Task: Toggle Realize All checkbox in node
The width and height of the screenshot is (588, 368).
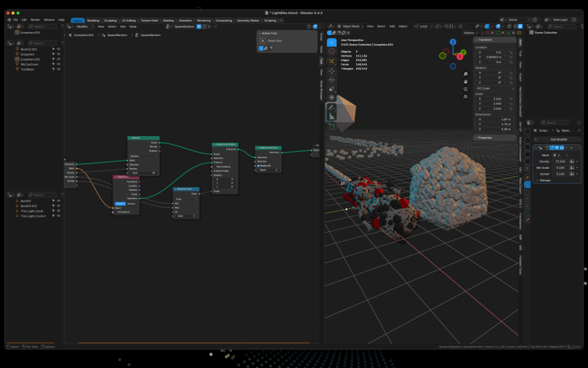Action: [x=258, y=166]
